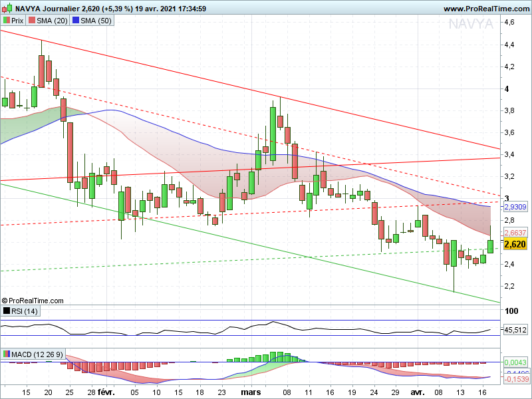532x399 pixels.
Task: Click the févr. month label on time axis
Action: [x=106, y=392]
